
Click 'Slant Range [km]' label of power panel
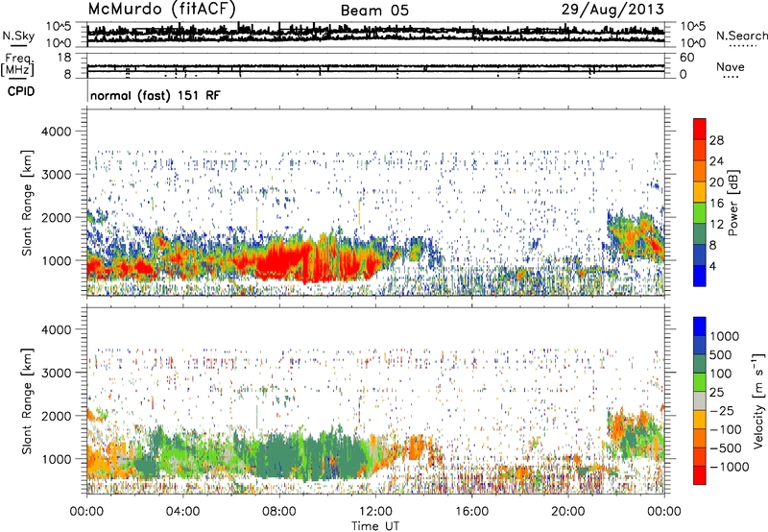[x=27, y=203]
